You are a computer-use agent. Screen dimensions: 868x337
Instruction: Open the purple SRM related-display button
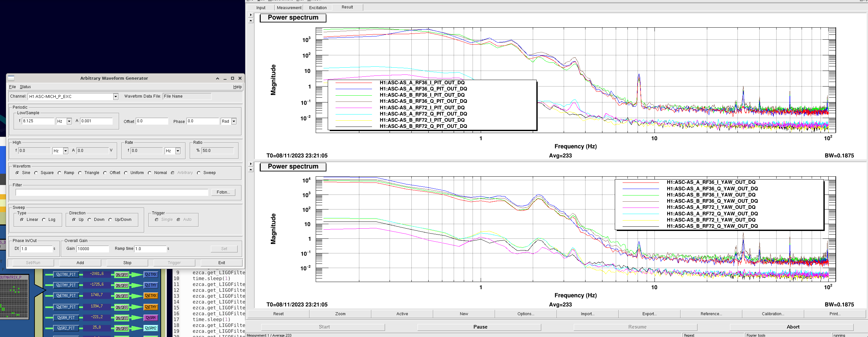coord(151,318)
